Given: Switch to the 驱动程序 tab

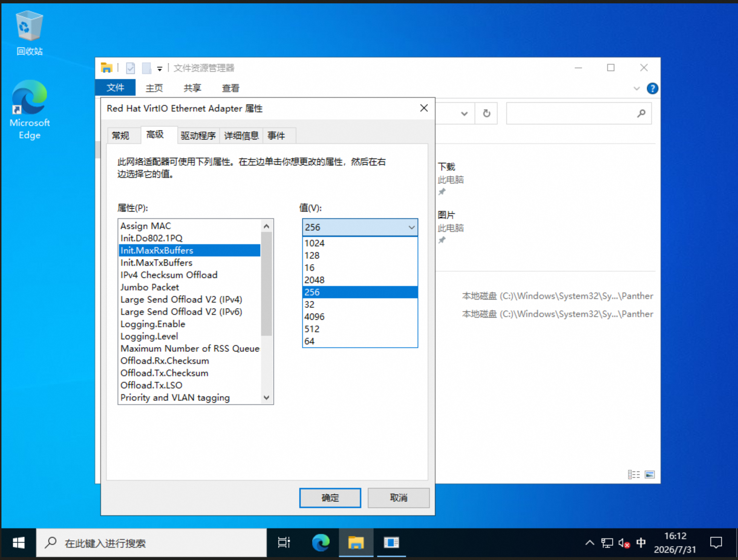Looking at the screenshot, I should [x=198, y=136].
